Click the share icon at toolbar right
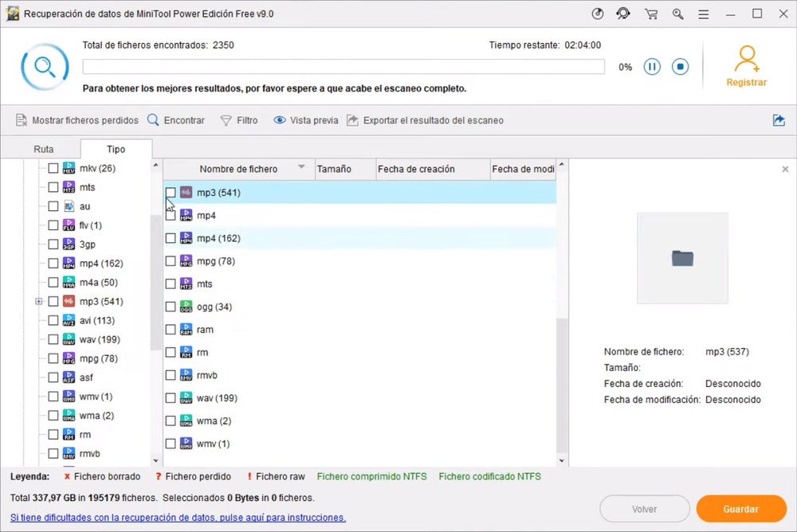797x532 pixels. (x=779, y=120)
